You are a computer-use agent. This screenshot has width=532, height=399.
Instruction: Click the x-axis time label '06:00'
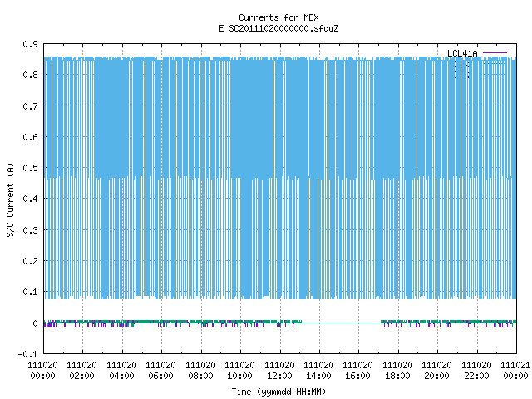[160, 376]
